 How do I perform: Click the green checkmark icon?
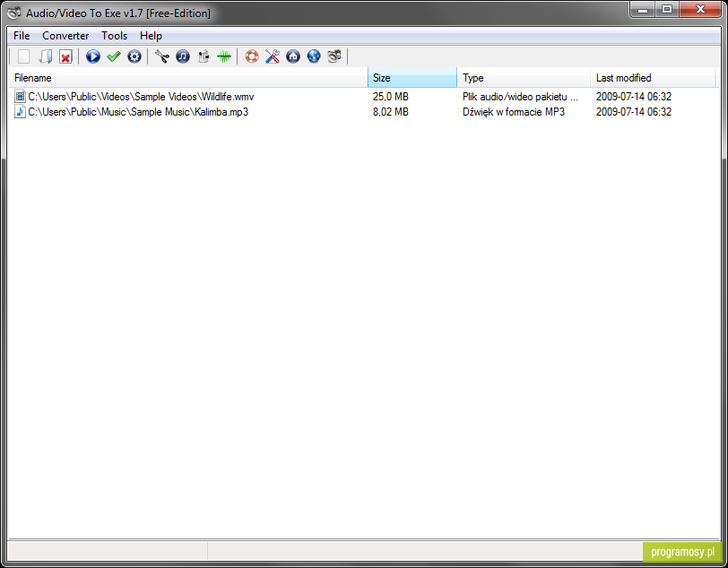(114, 56)
